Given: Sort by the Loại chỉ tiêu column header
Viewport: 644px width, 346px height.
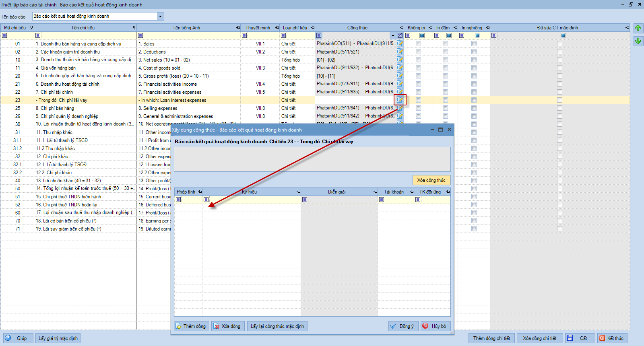Looking at the screenshot, I should [295, 28].
